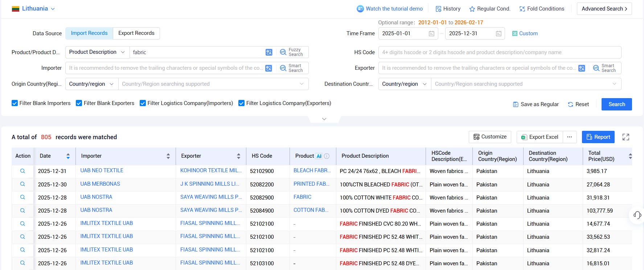
Task: Sort by Exporter column arrows
Action: click(x=238, y=156)
